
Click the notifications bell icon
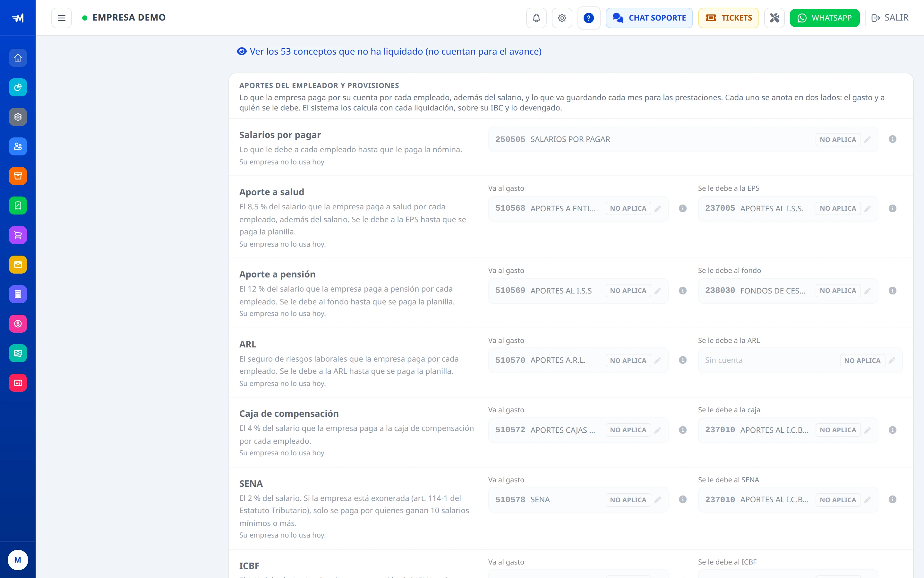536,18
